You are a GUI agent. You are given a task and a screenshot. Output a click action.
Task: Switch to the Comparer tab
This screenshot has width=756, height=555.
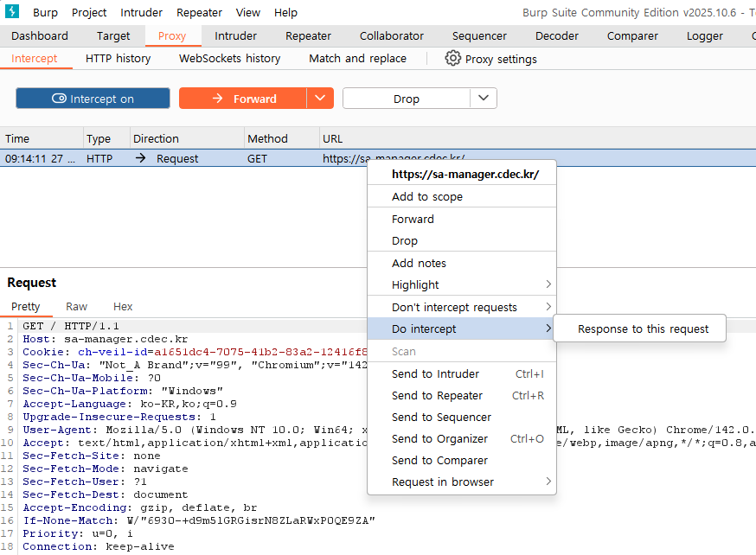coord(632,36)
